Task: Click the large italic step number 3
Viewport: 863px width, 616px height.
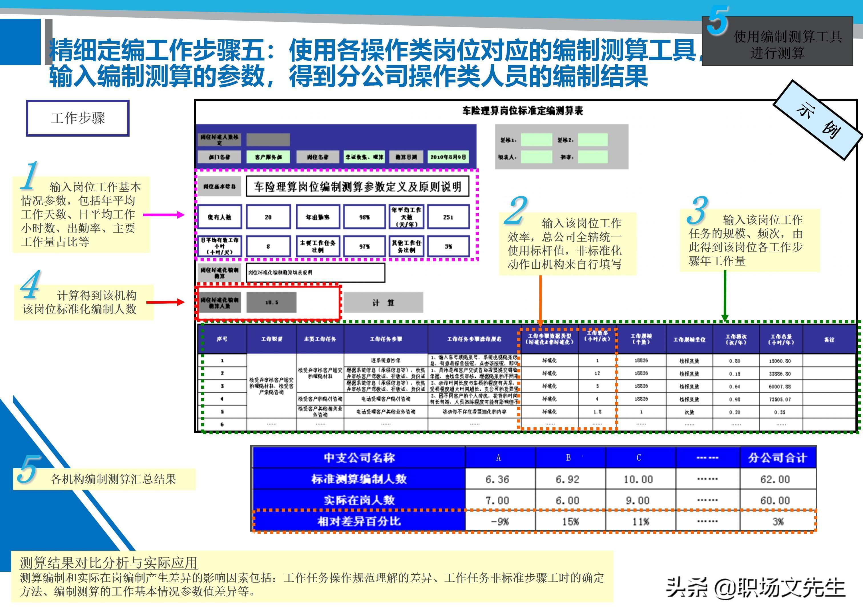Action: (x=697, y=210)
